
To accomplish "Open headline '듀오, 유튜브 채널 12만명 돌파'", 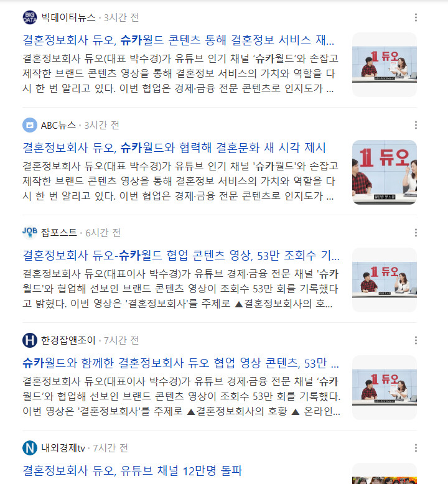I will (132, 471).
